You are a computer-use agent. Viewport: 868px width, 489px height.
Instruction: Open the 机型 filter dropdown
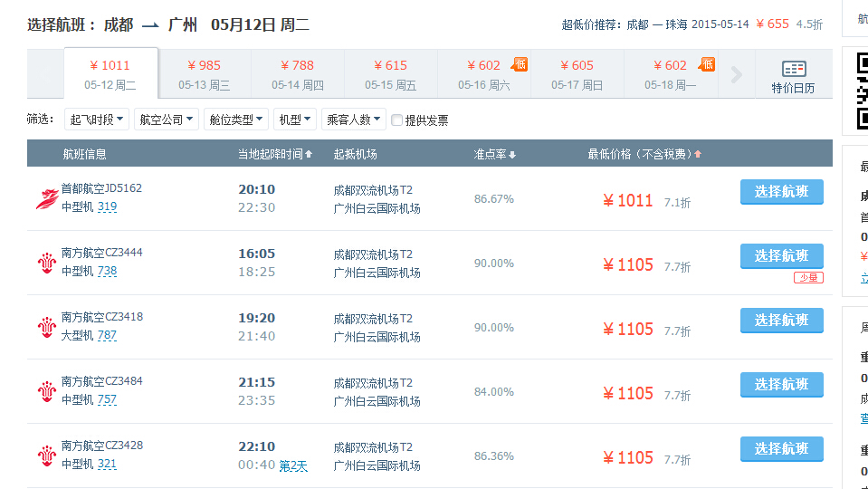click(x=295, y=120)
